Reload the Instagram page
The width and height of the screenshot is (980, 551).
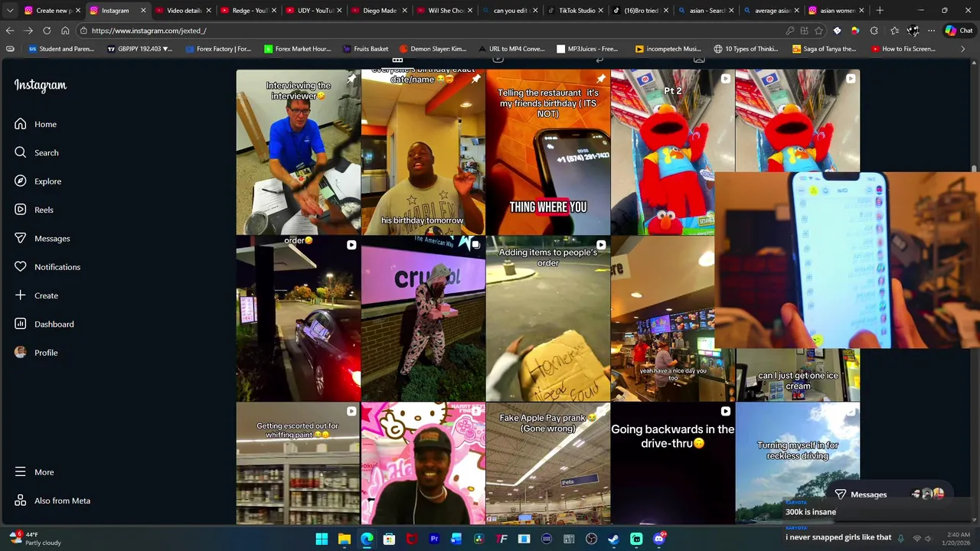click(47, 31)
